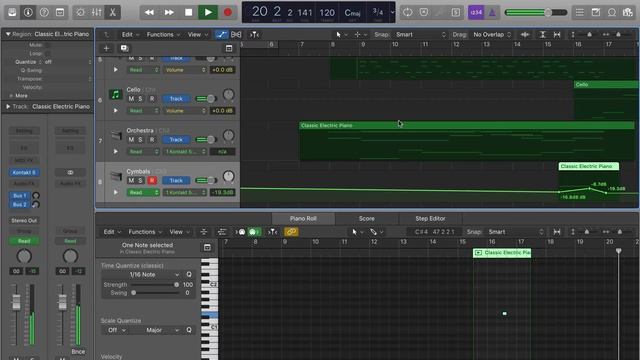Toggle the blue automation view button
Screen dimensions: 640x360
click(x=221, y=35)
